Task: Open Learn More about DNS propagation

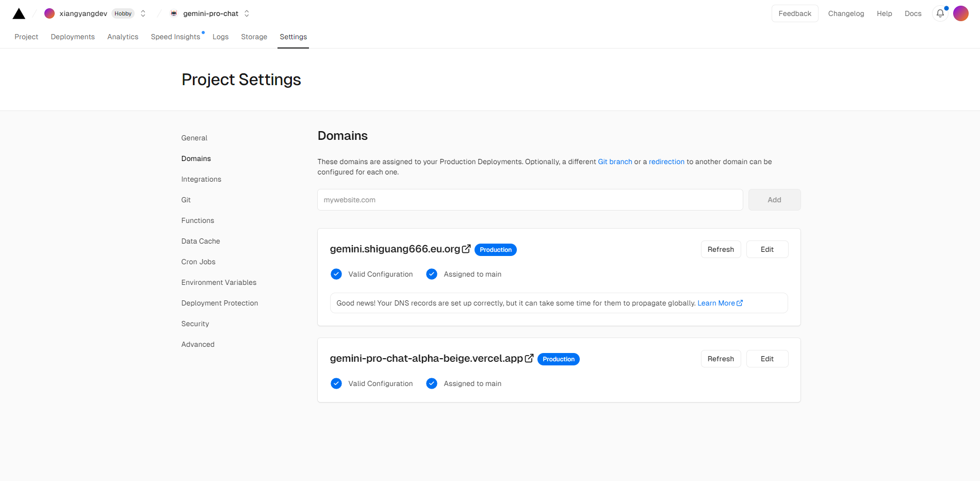Action: tap(720, 303)
